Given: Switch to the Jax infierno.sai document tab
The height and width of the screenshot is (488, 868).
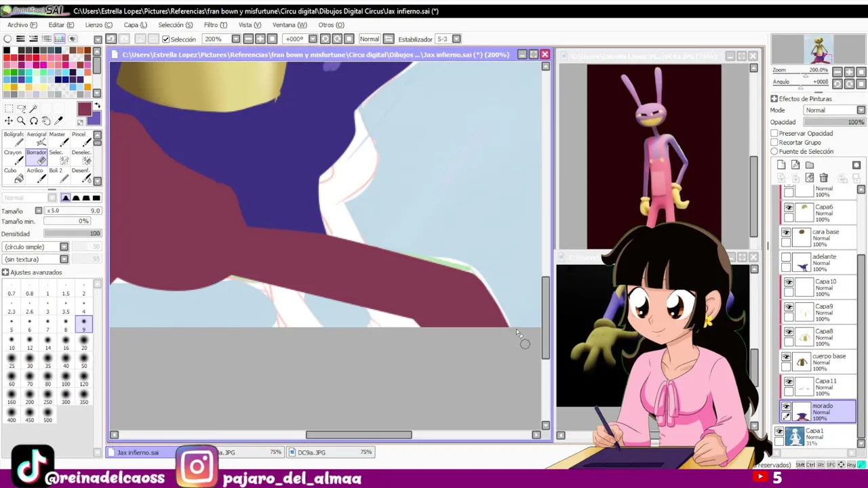Looking at the screenshot, I should click(139, 453).
